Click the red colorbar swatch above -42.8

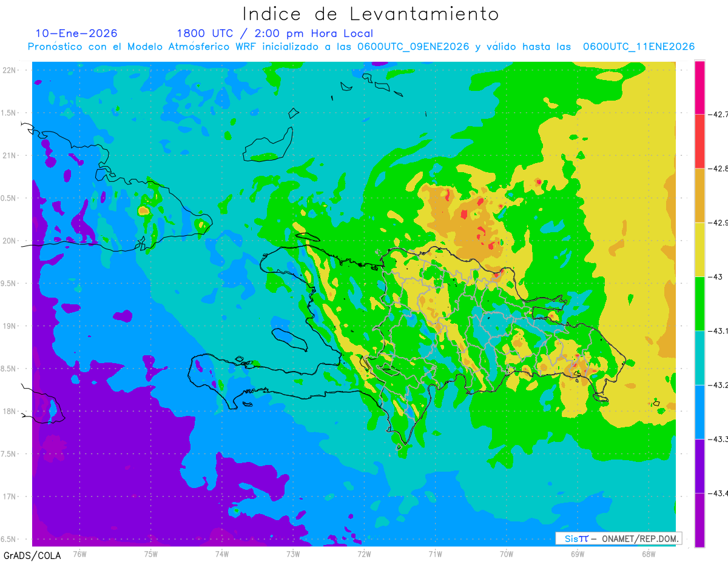pyautogui.click(x=699, y=141)
